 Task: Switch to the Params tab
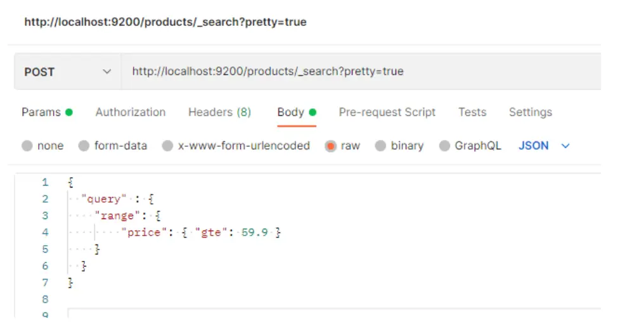click(41, 112)
